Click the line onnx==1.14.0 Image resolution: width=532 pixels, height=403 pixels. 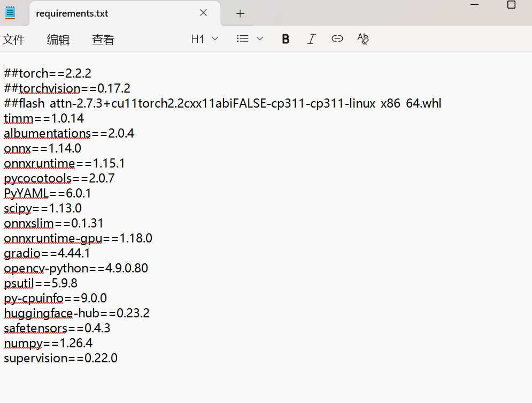click(42, 148)
